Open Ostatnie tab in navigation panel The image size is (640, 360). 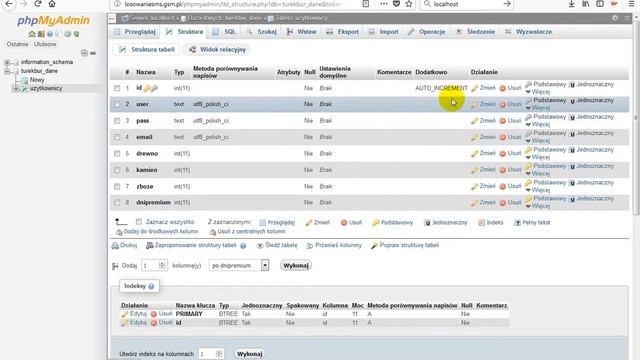pos(17,44)
